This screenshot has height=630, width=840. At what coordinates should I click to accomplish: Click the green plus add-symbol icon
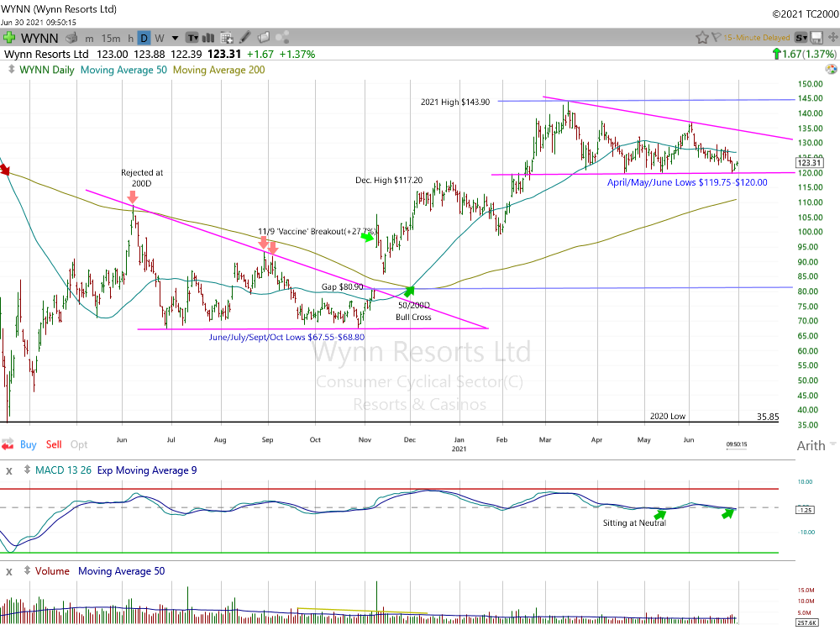[x=9, y=38]
